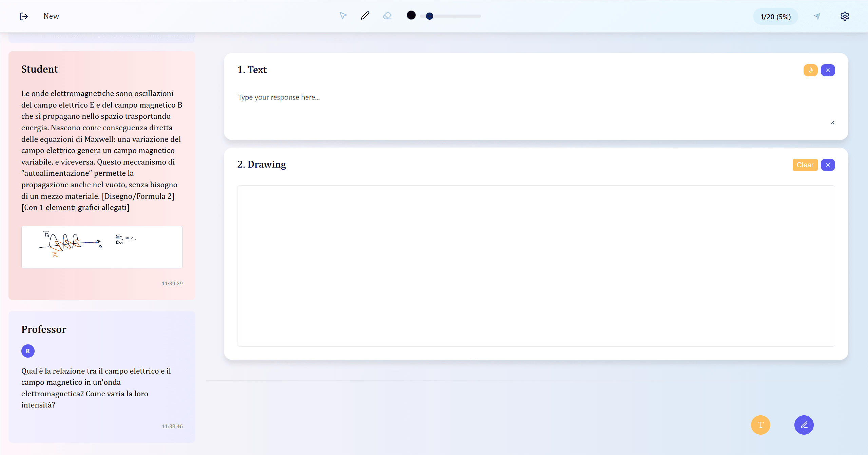Remove the Text block with X
Image resolution: width=868 pixels, height=455 pixels.
[x=828, y=70]
